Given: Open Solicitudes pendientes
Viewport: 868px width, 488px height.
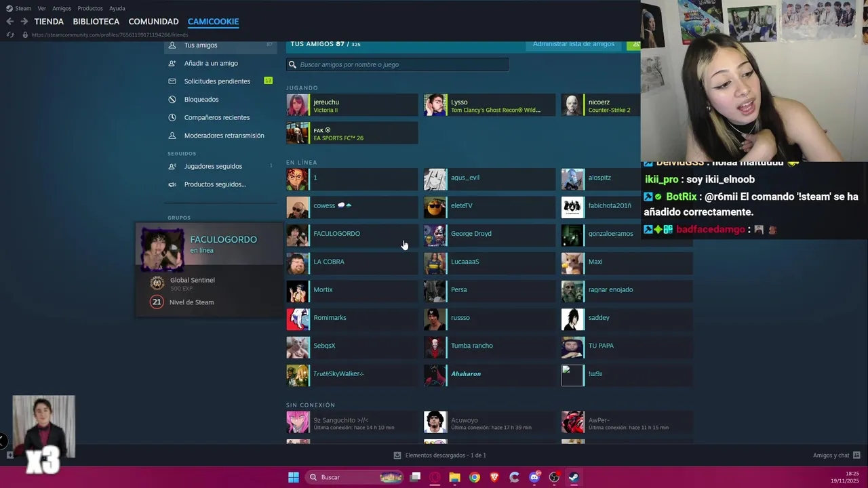Looking at the screenshot, I should pos(220,81).
